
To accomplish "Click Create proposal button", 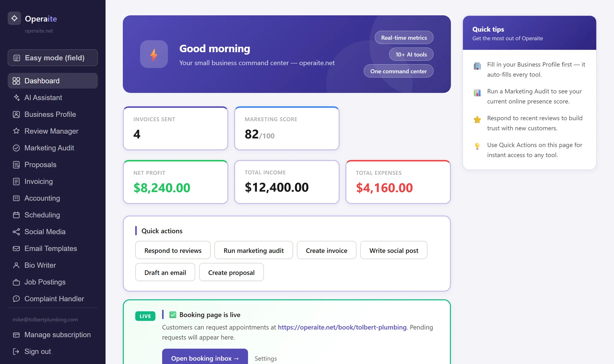I will coord(231,272).
